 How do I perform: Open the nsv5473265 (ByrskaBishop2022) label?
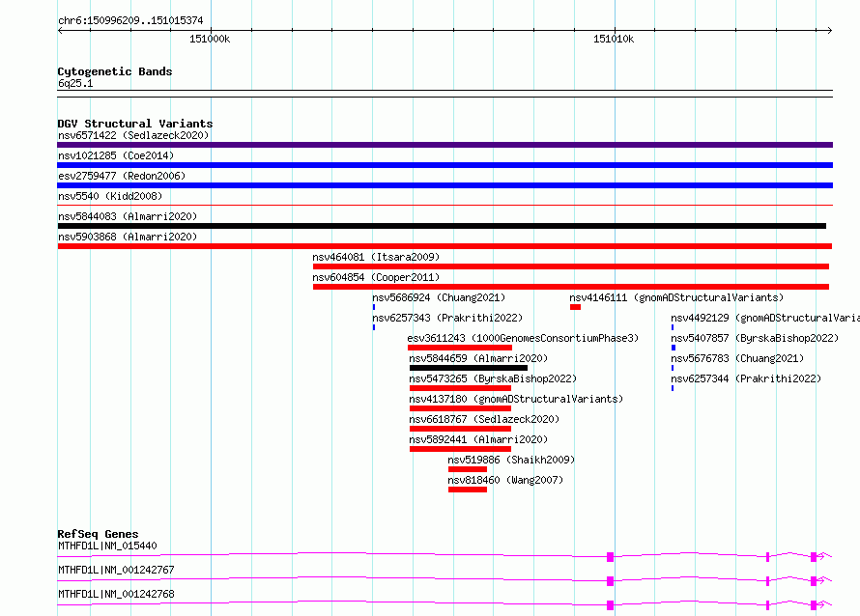[493, 378]
